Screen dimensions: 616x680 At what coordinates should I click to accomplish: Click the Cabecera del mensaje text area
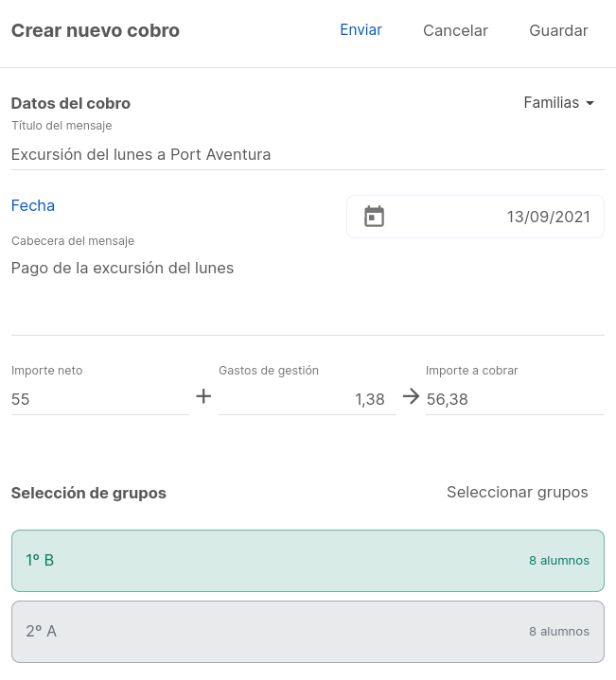tap(307, 288)
